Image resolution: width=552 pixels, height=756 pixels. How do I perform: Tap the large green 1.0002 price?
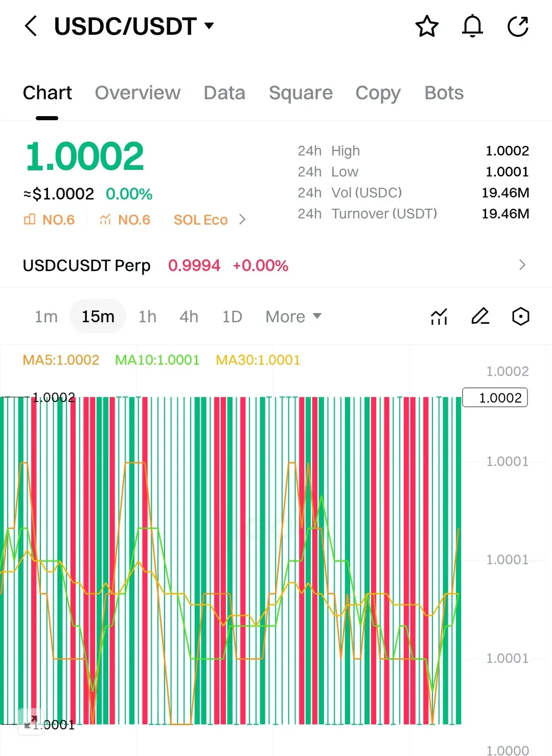point(85,156)
